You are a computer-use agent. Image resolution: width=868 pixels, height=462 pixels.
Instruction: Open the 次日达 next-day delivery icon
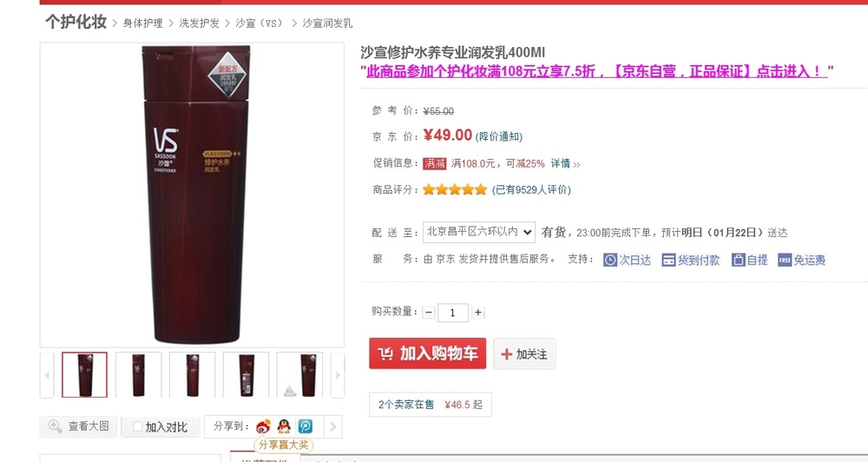coord(610,260)
